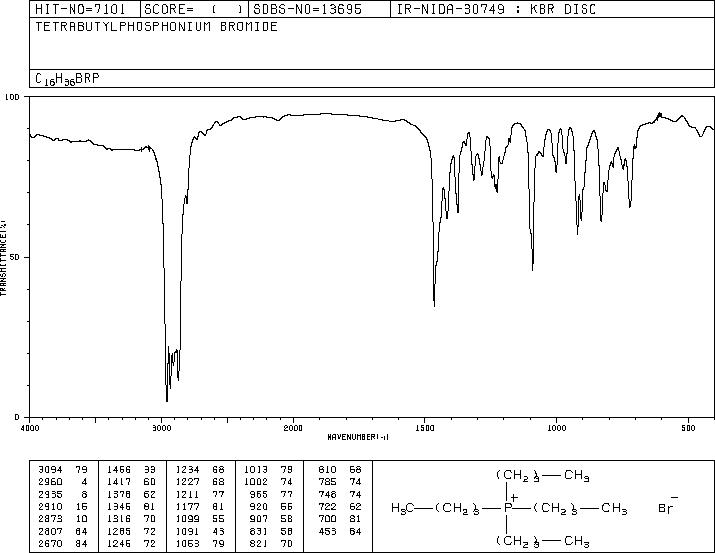This screenshot has width=715, height=553.
Task: Click the 500 x-axis tick label
Action: (688, 428)
